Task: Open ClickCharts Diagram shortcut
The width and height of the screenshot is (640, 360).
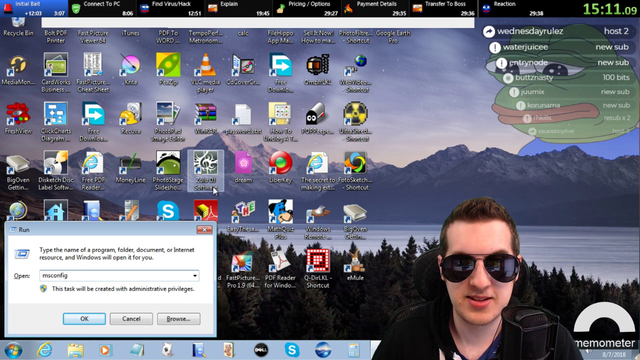Action: [x=56, y=121]
